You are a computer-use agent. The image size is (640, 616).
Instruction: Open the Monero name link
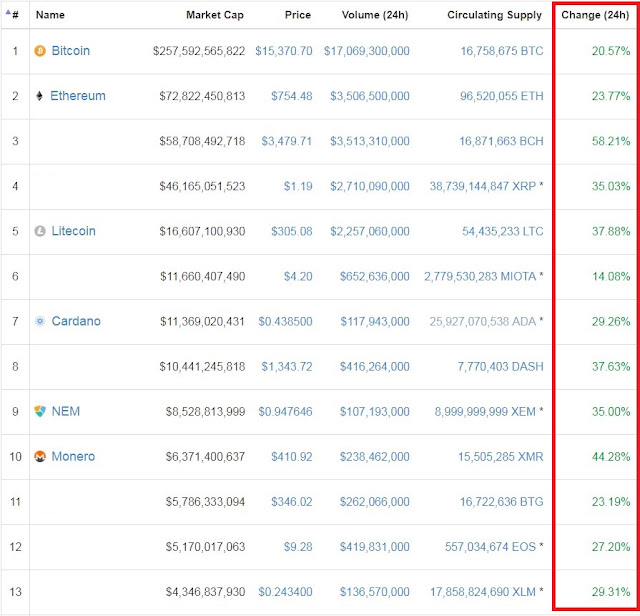[73, 456]
